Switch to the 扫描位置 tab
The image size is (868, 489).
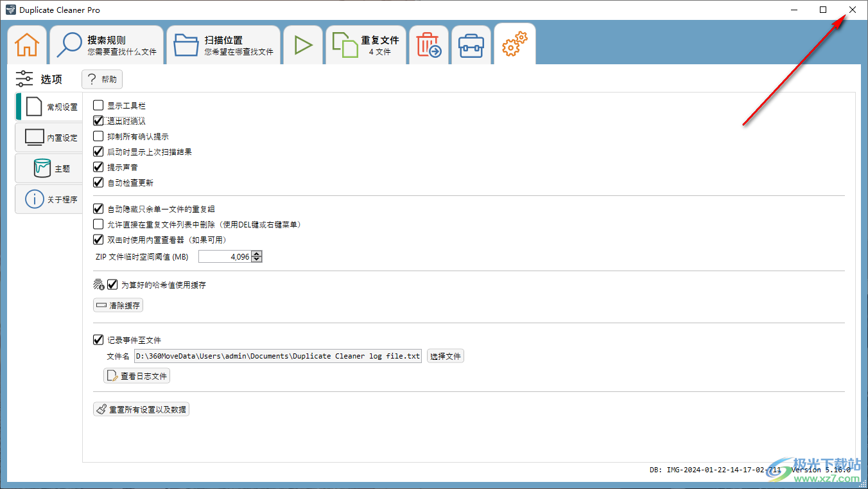223,46
